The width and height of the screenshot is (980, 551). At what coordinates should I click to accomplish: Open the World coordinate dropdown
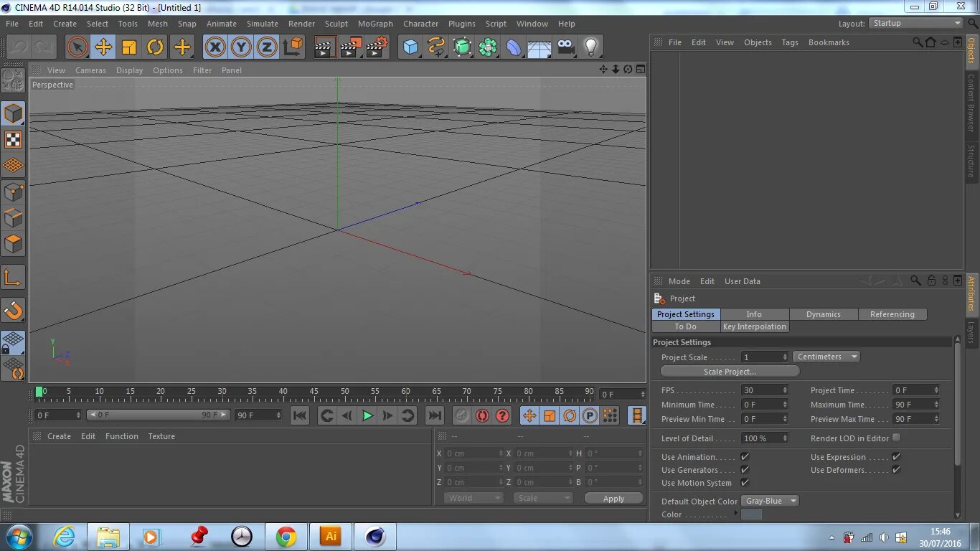pos(473,498)
